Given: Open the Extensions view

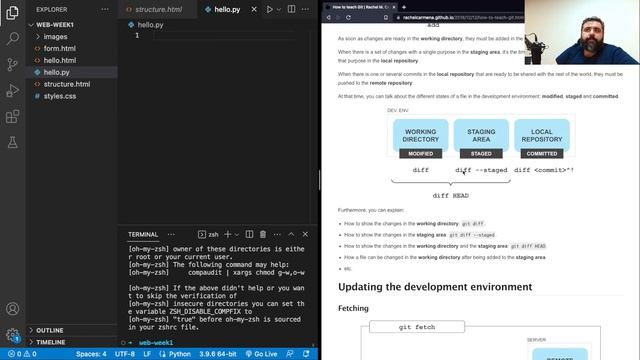Looking at the screenshot, I should (x=12, y=117).
